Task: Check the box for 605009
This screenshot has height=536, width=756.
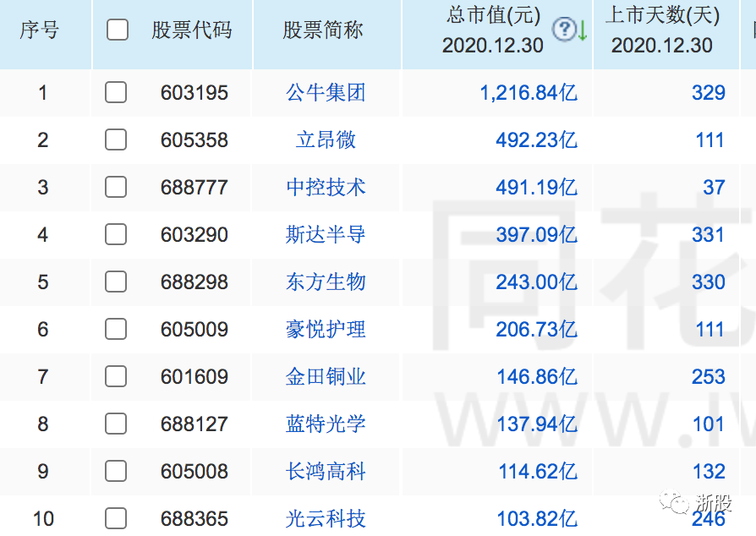Action: (116, 329)
